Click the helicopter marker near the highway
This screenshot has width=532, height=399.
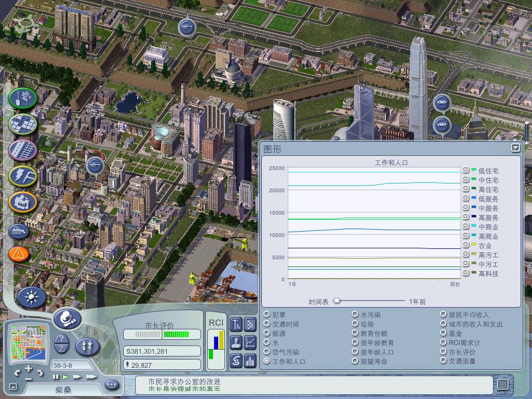187,26
